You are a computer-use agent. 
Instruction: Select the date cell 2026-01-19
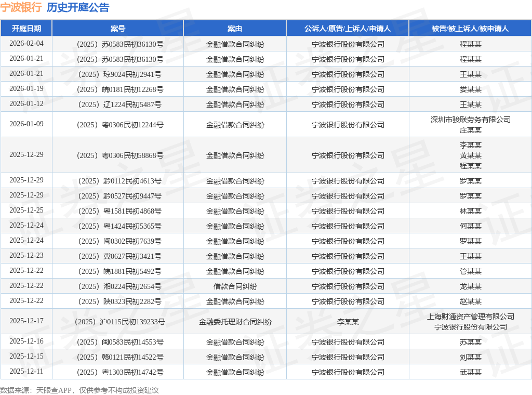26,88
